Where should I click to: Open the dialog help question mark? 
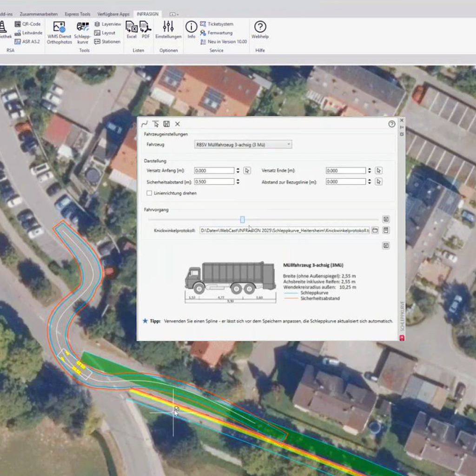tap(391, 124)
